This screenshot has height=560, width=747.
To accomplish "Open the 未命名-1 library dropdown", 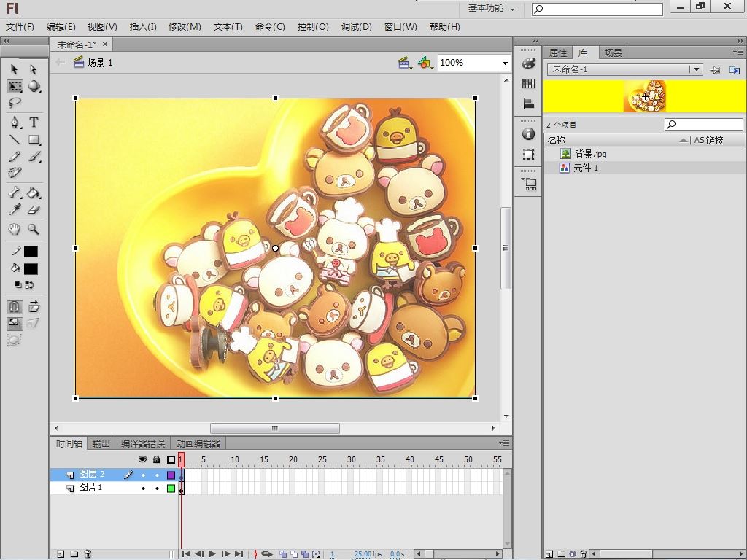I will click(x=697, y=69).
